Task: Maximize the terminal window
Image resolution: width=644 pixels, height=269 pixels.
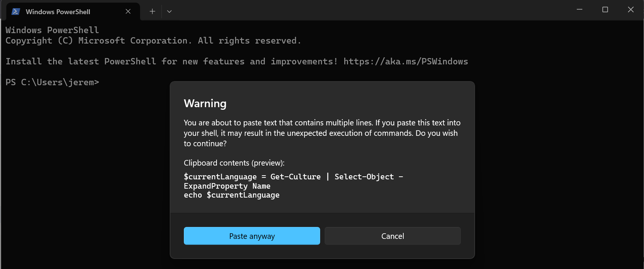Action: click(605, 10)
